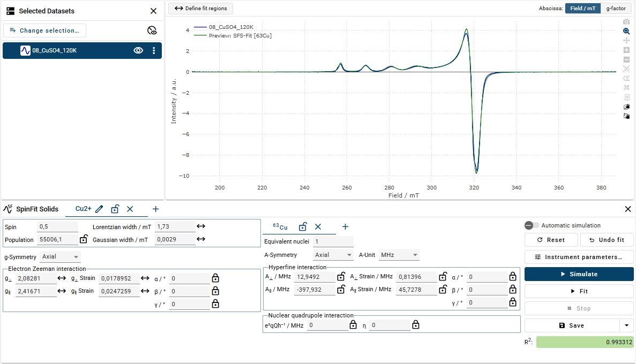Image resolution: width=636 pixels, height=364 pixels.
Task: Select the zoom magnifier plot tool
Action: [x=626, y=32]
